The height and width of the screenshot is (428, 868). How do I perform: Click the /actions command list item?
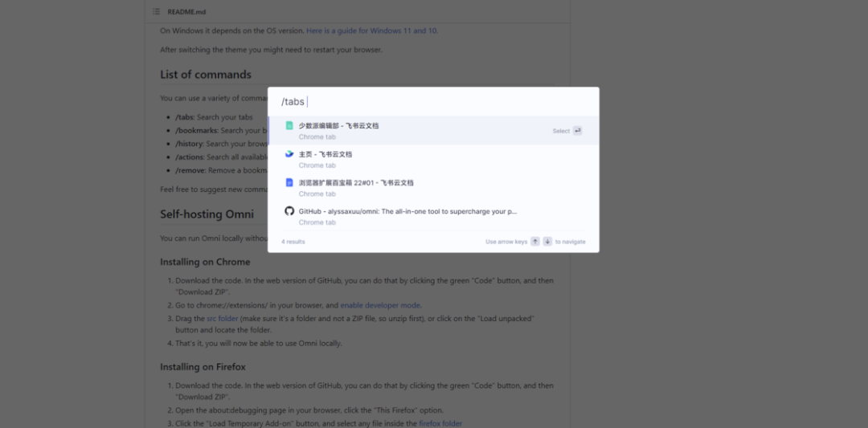pos(222,157)
